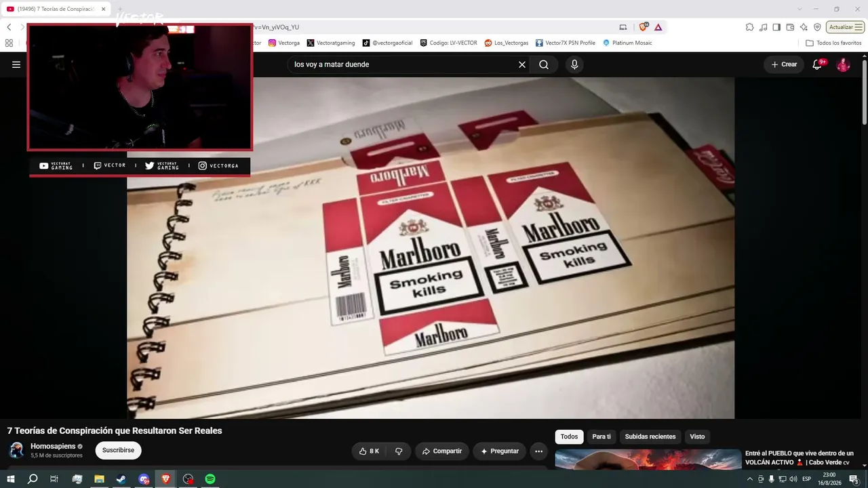868x488 pixels.
Task: Open Vector7X PSN Profile bookmark
Action: (566, 43)
